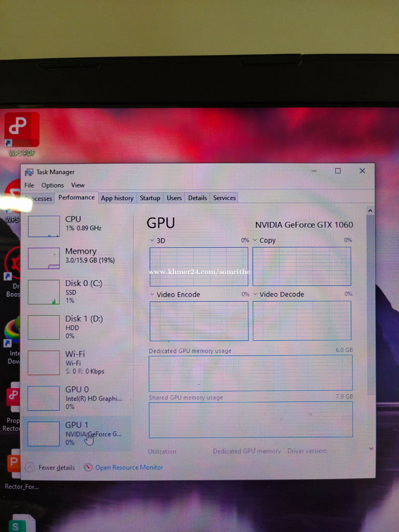Switch to the Details tab
399x532 pixels.
(198, 198)
